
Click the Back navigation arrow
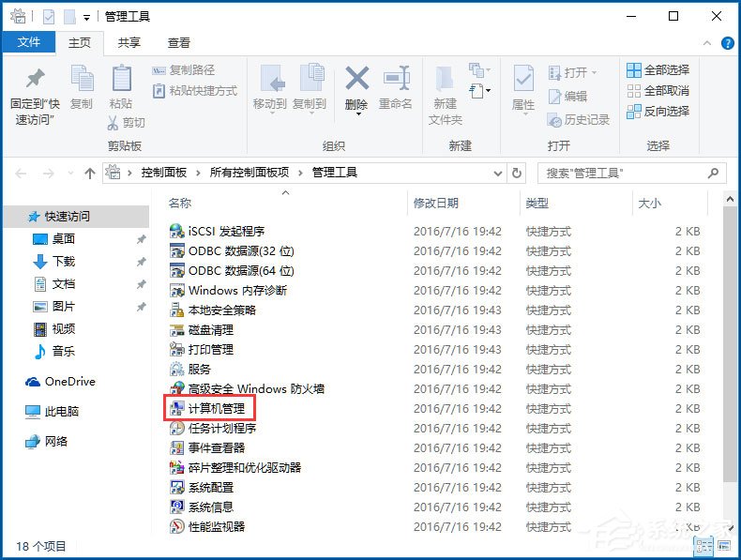(x=22, y=174)
